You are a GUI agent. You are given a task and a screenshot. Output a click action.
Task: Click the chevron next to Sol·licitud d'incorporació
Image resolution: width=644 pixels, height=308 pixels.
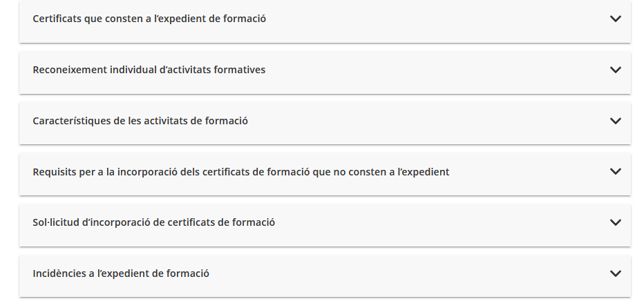[x=616, y=222]
